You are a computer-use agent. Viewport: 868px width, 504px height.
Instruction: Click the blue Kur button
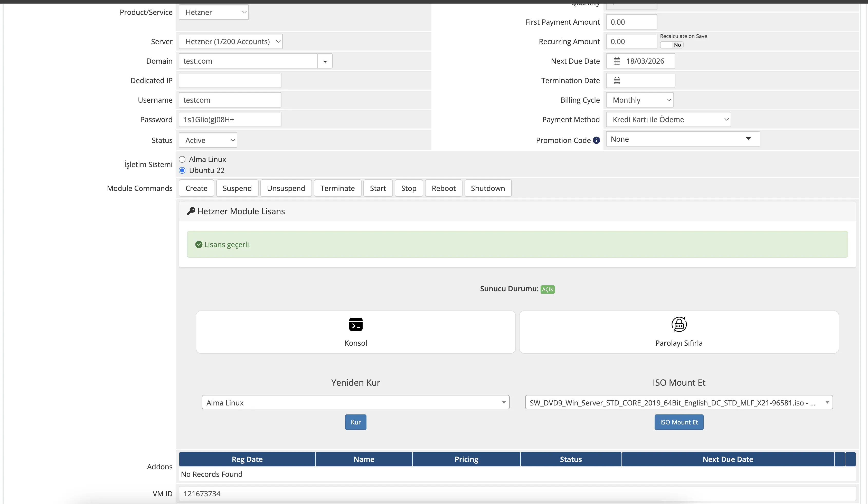click(x=355, y=422)
